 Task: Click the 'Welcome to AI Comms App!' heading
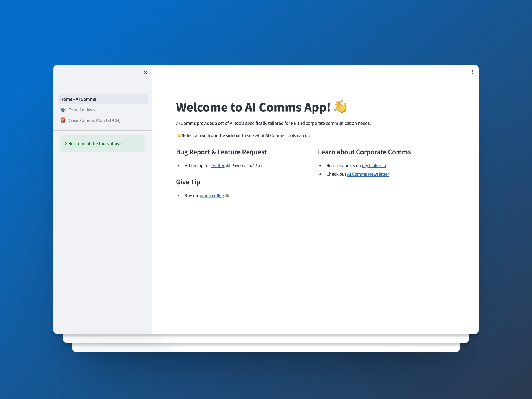(253, 107)
